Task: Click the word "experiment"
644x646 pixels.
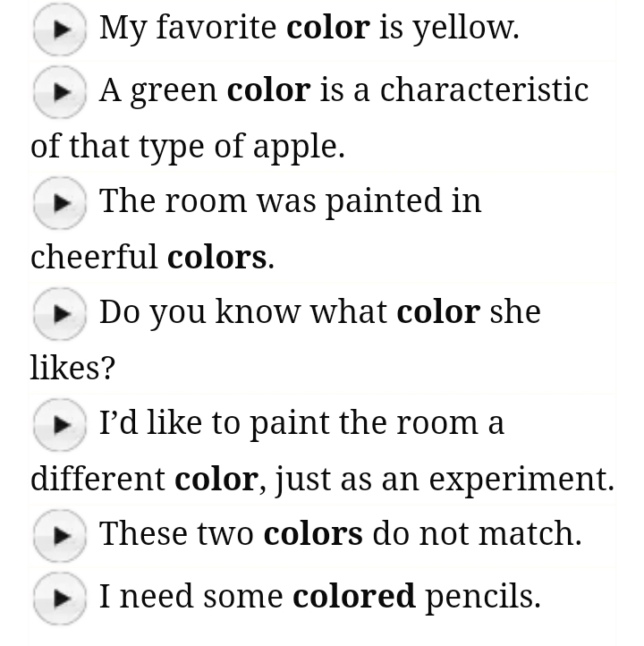Action: click(521, 480)
